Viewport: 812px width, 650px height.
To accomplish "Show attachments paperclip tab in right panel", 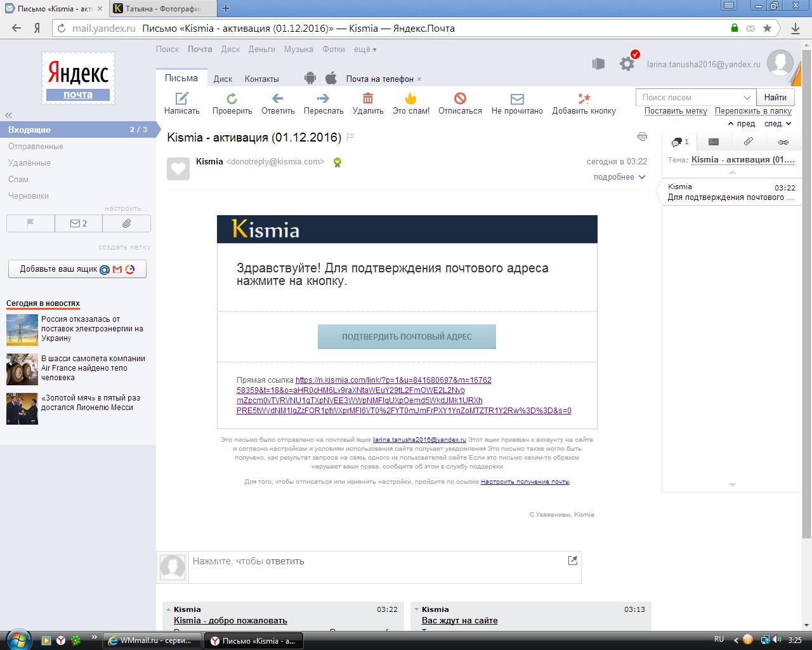I will (x=749, y=142).
